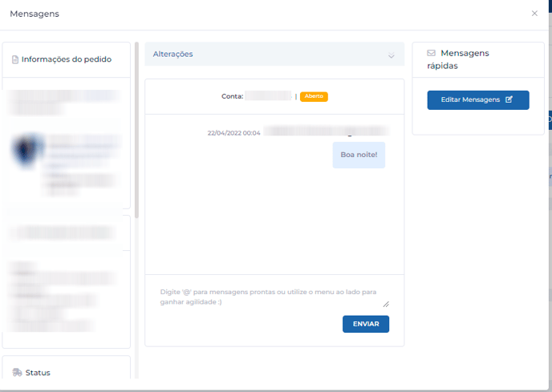Expand the Alterações section chevron
The height and width of the screenshot is (392, 552).
pyautogui.click(x=391, y=55)
